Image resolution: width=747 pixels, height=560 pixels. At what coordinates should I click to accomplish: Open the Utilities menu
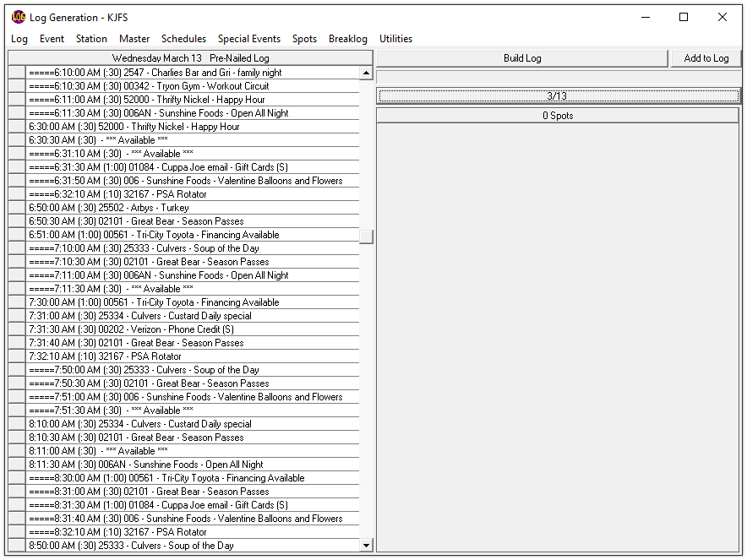tap(395, 39)
